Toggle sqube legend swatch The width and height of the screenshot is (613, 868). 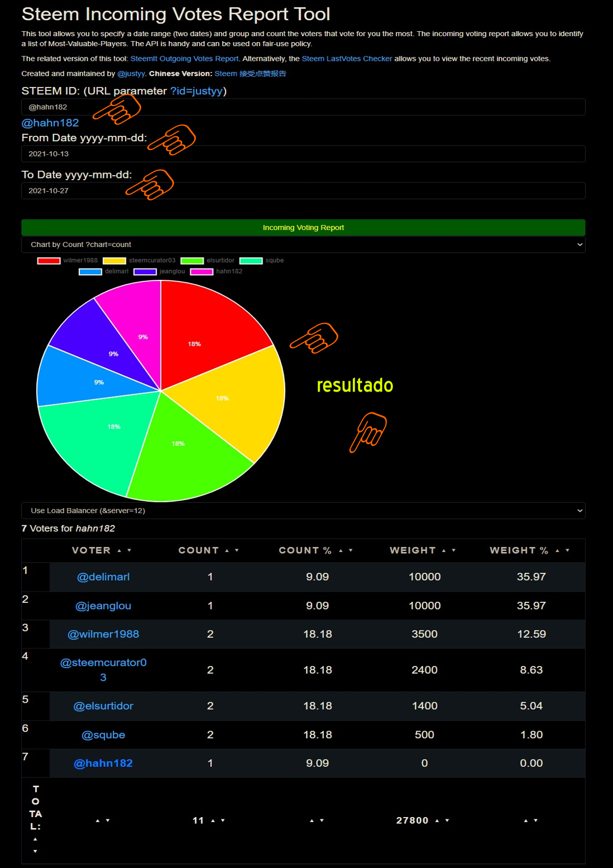click(251, 261)
